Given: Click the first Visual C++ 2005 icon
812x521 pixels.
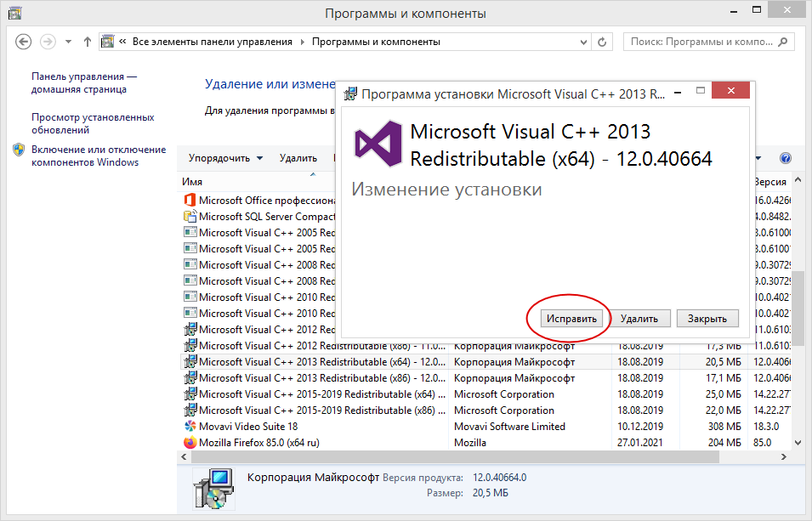Looking at the screenshot, I should pyautogui.click(x=190, y=232).
